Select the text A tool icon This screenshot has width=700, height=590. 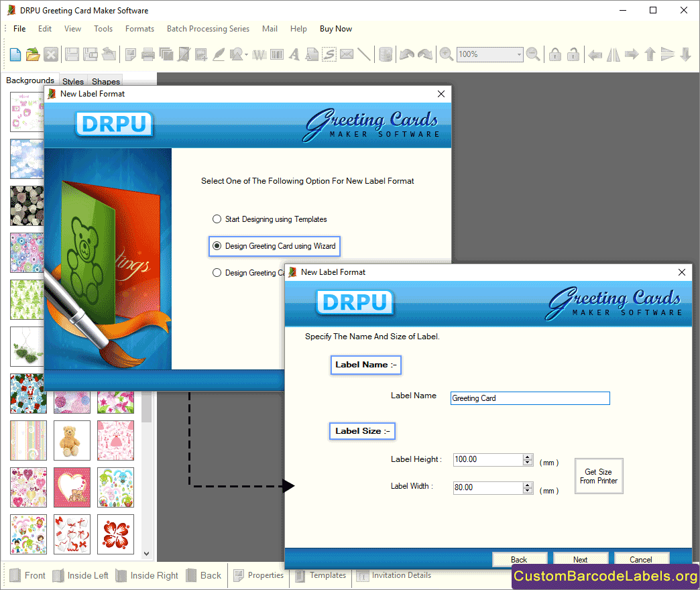[294, 54]
